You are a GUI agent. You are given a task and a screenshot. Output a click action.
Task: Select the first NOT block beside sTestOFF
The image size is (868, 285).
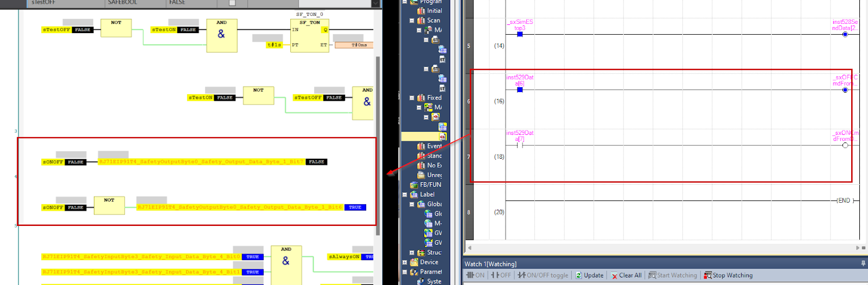coord(116,28)
